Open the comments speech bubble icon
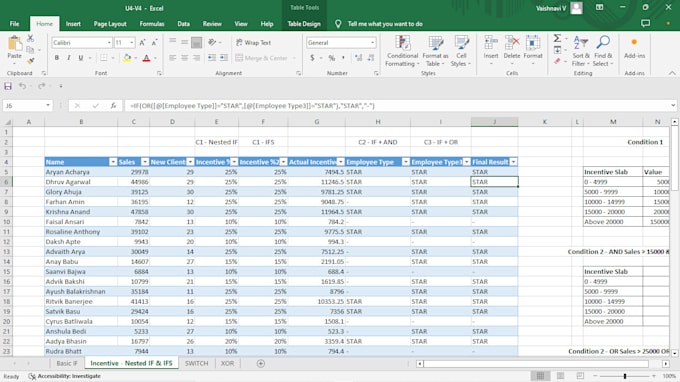This screenshot has width=680, height=382. point(645,24)
